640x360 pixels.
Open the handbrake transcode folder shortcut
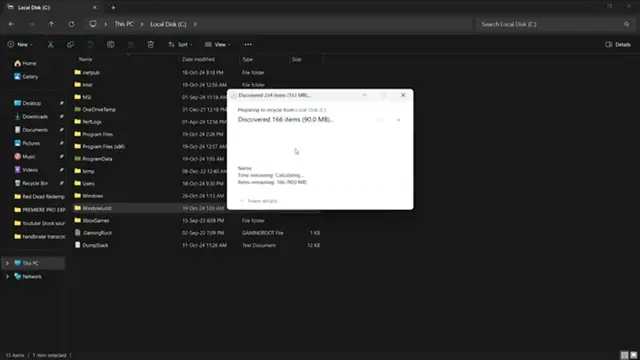pos(39,236)
